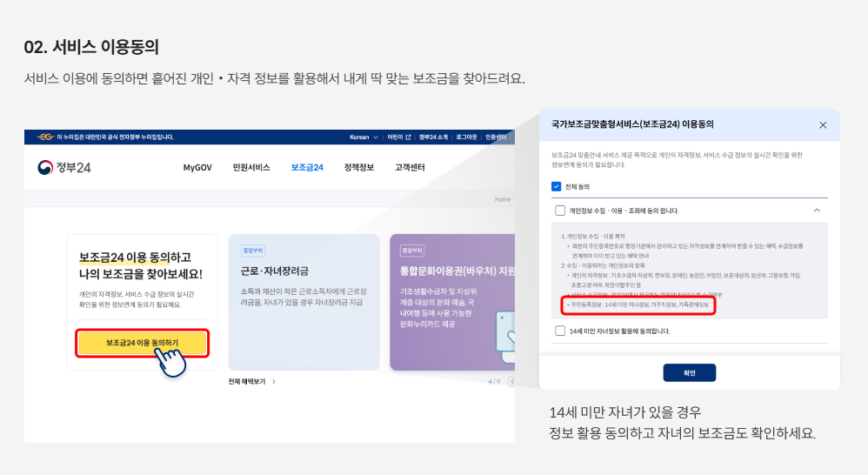Screen dimensions: 868x475
Task: Collapse the 개인정보 수집 동의 section chevron
Action: 817,211
